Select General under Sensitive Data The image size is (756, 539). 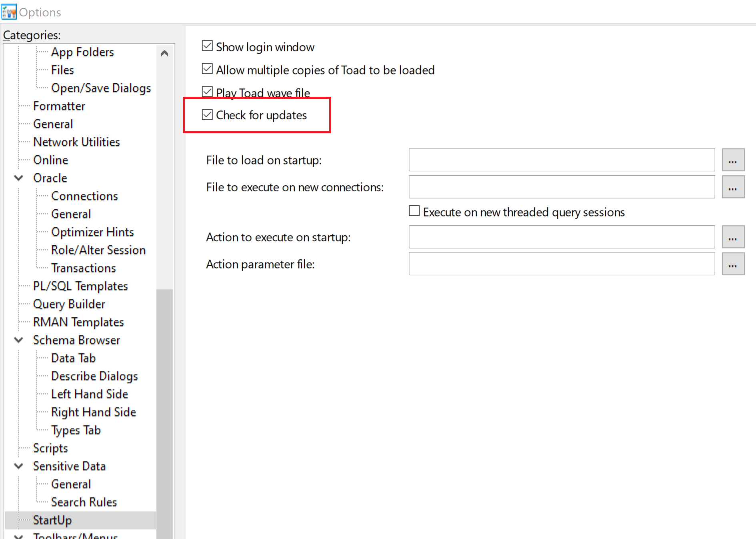click(71, 484)
